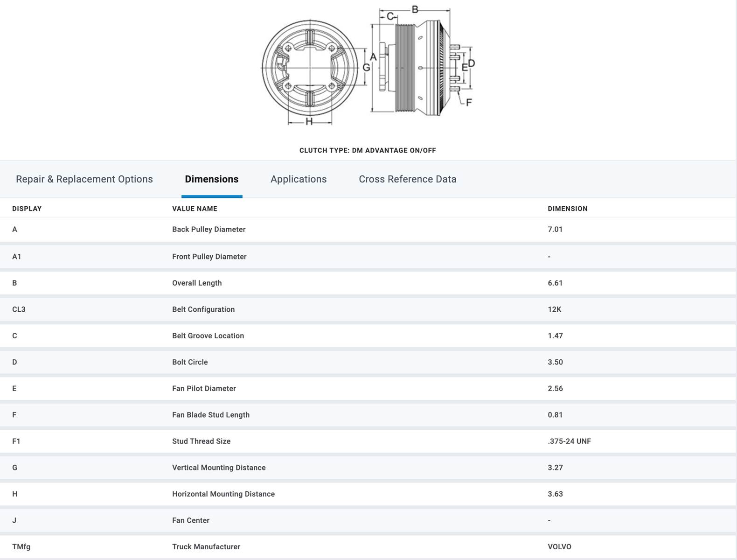The image size is (737, 560).
Task: Select the Back Pulley Diameter row label
Action: [x=209, y=229]
